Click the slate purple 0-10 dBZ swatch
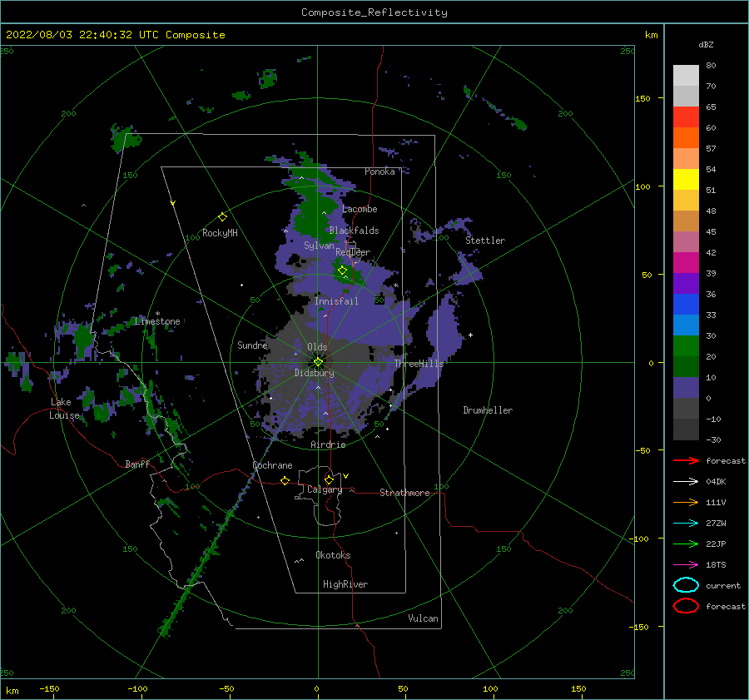The image size is (749, 700). point(686,388)
